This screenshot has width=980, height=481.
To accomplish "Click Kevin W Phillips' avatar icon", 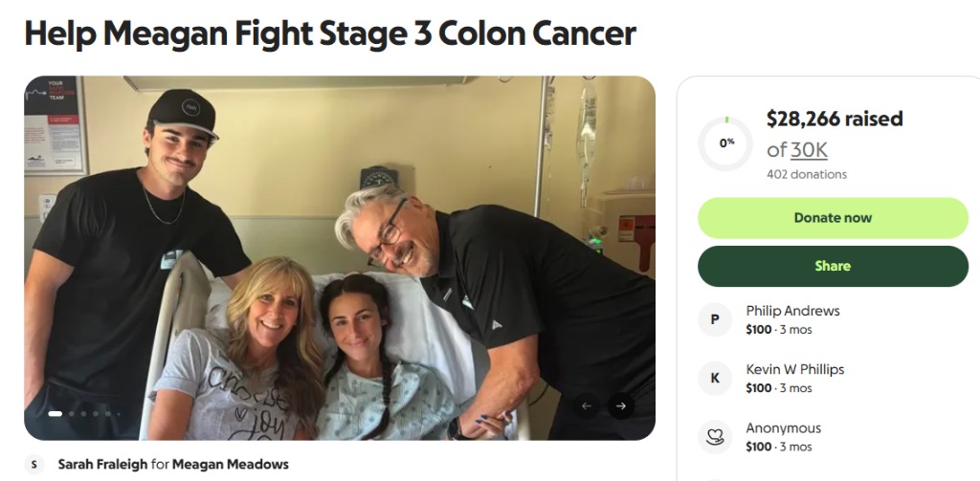I will (x=714, y=379).
